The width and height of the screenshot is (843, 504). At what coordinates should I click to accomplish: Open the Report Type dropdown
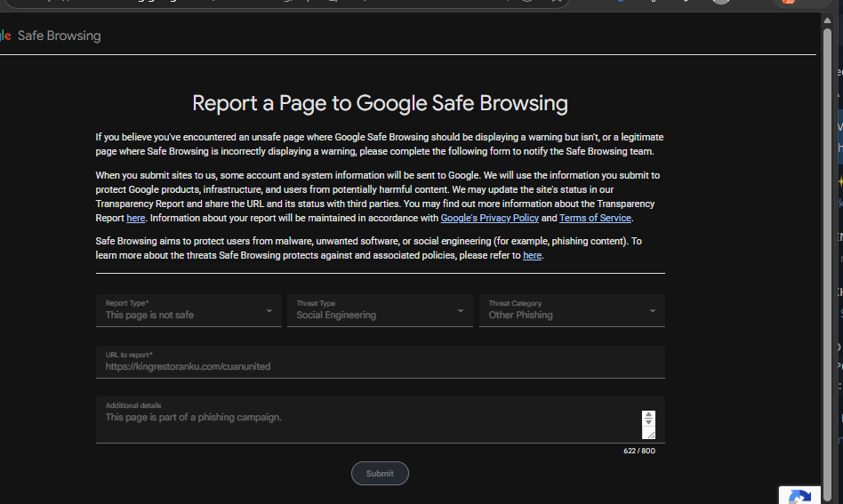pos(189,310)
